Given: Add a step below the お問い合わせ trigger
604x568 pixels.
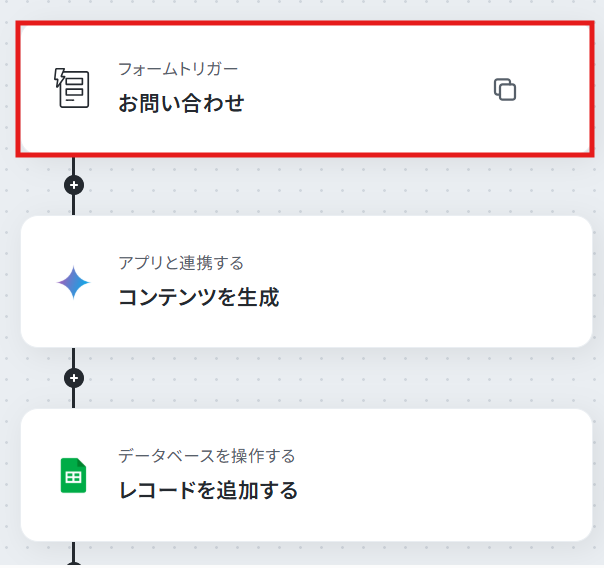Looking at the screenshot, I should 74,185.
